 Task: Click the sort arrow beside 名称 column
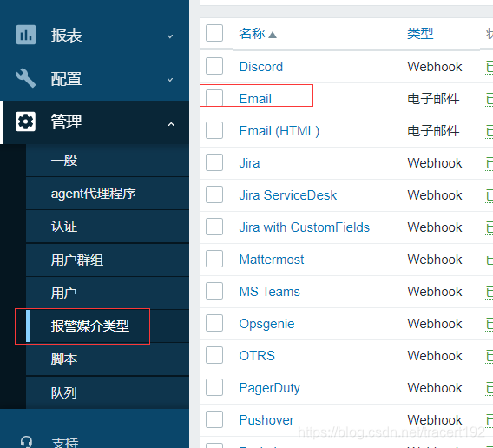coord(273,35)
